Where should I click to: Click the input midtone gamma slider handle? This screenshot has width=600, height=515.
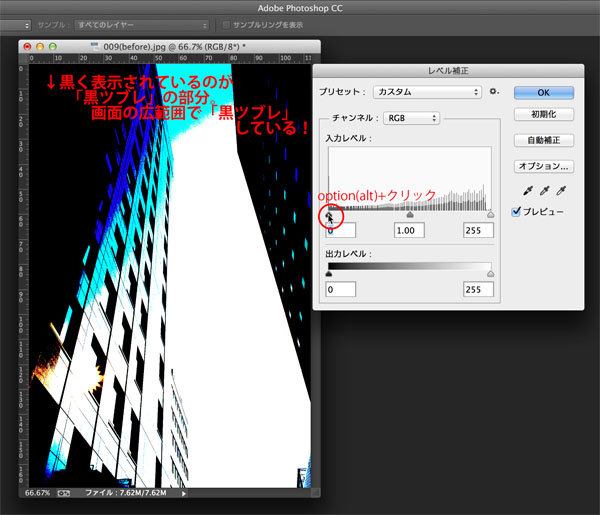[410, 213]
